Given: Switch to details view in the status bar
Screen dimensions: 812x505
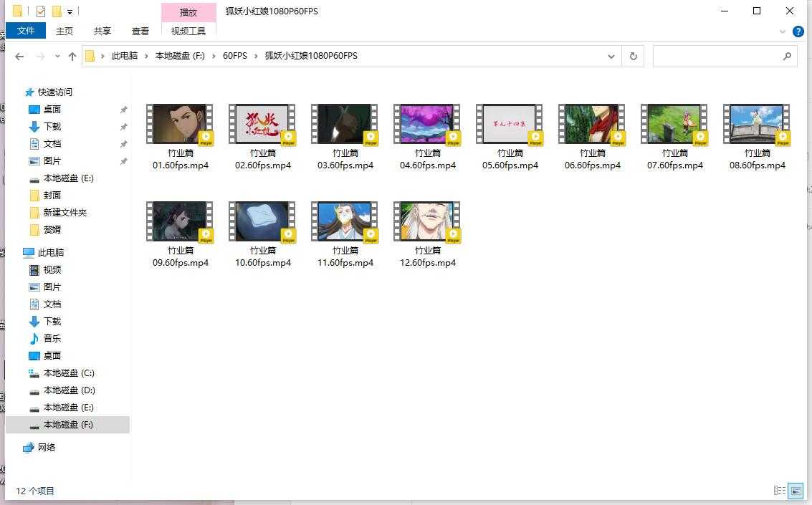Looking at the screenshot, I should pyautogui.click(x=779, y=490).
